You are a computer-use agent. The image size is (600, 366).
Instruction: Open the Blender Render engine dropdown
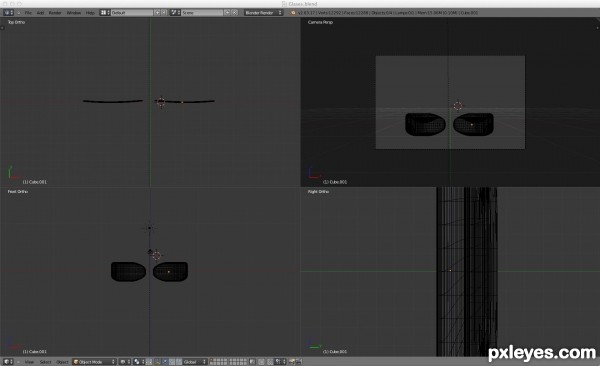[263, 13]
